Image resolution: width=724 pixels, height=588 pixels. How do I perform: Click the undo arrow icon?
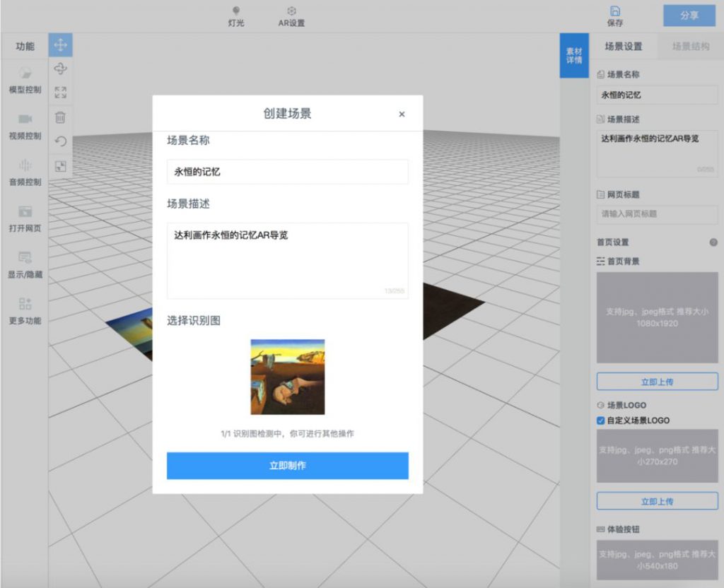pyautogui.click(x=61, y=141)
